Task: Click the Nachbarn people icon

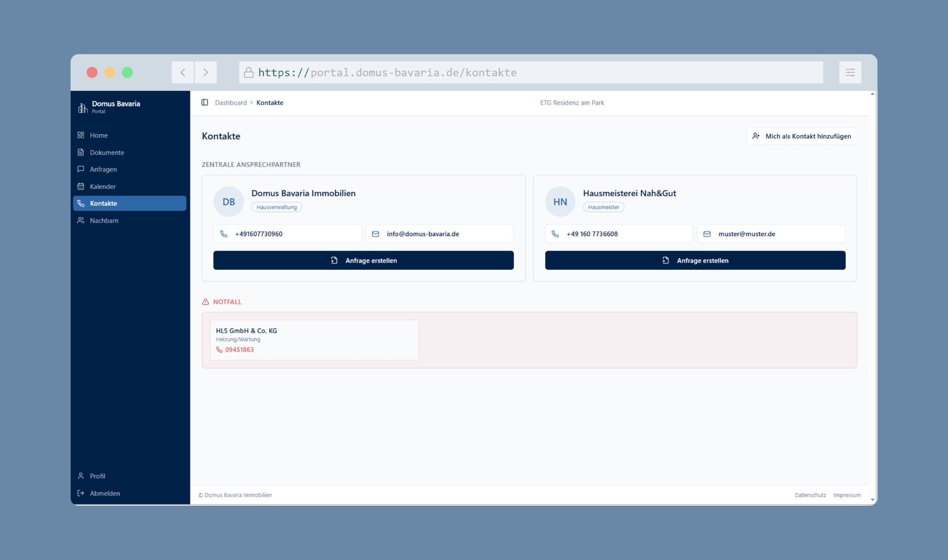Action: pos(81,220)
